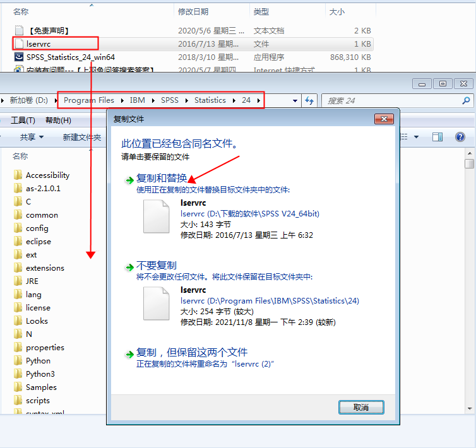Screen dimensions: 476x448
Task: Click the Samples folder icon
Action: coord(18,387)
